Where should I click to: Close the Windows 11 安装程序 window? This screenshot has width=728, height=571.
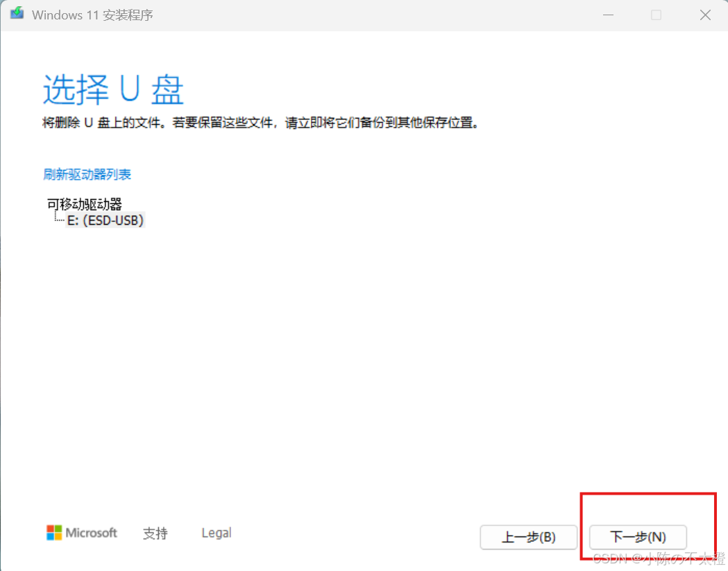(705, 15)
